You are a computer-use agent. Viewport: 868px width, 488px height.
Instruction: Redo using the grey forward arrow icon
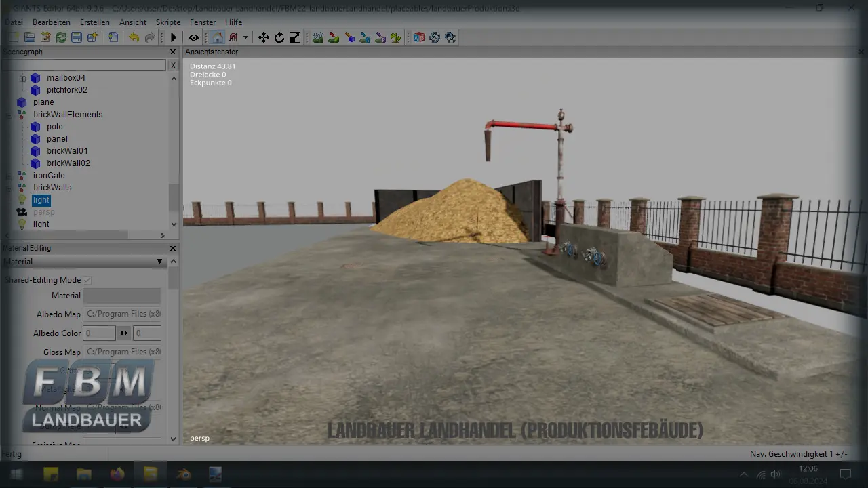(x=150, y=37)
